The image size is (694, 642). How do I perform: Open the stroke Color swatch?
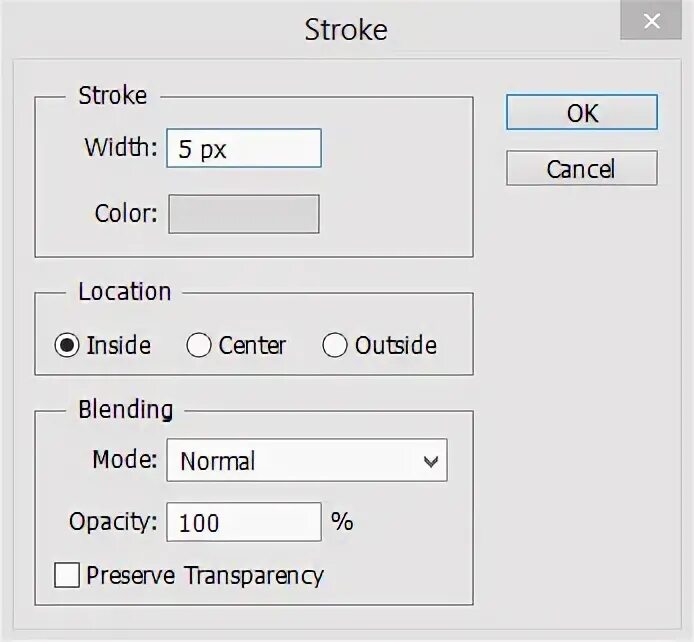[243, 214]
